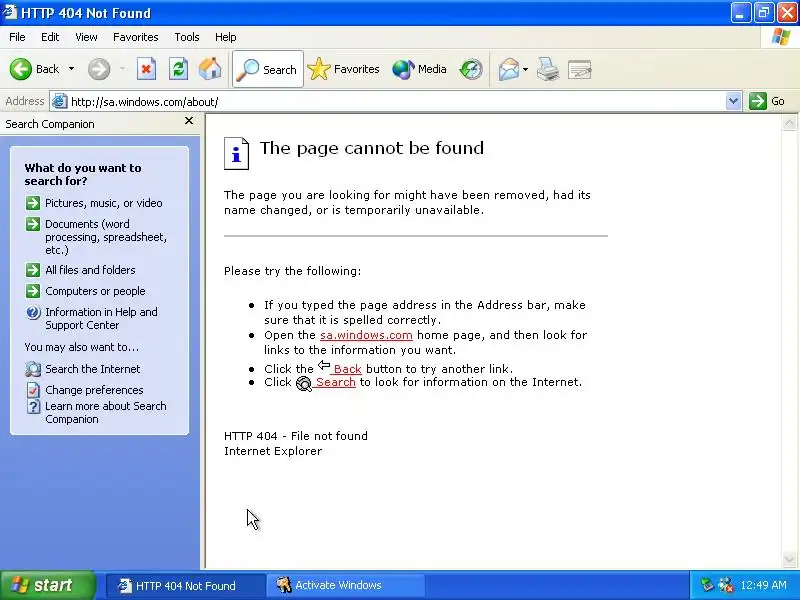The height and width of the screenshot is (600, 800).
Task: Click the IE icon in the title bar
Action: pos(10,12)
